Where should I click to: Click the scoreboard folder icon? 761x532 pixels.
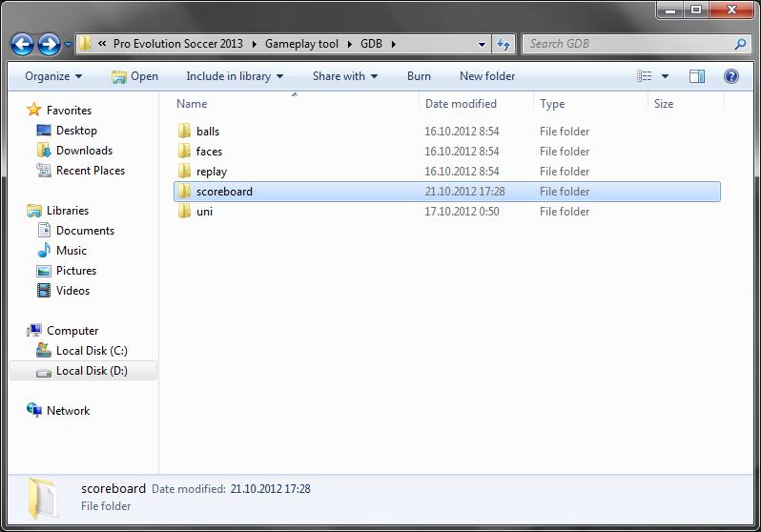(184, 192)
